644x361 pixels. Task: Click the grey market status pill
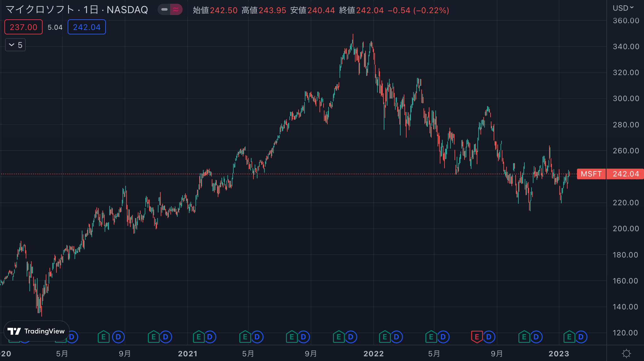click(164, 10)
